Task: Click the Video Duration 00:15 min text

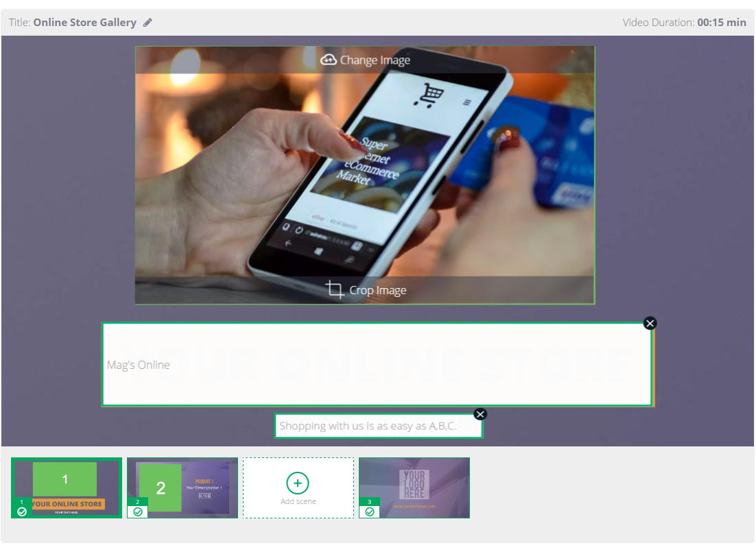Action: (684, 23)
